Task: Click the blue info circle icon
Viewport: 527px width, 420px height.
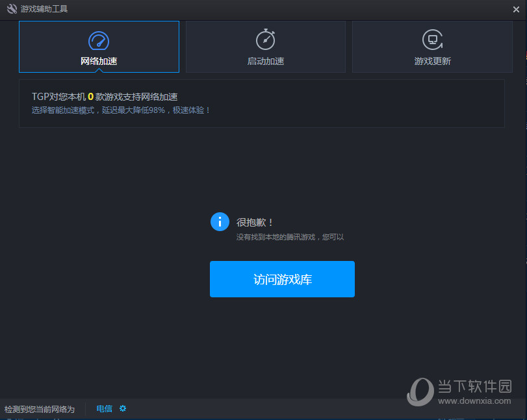Action: 220,221
